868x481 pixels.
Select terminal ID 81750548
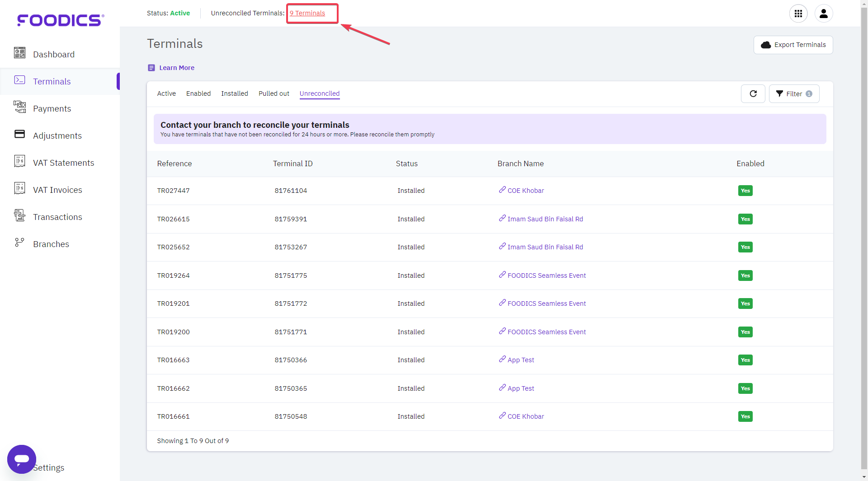click(x=291, y=416)
